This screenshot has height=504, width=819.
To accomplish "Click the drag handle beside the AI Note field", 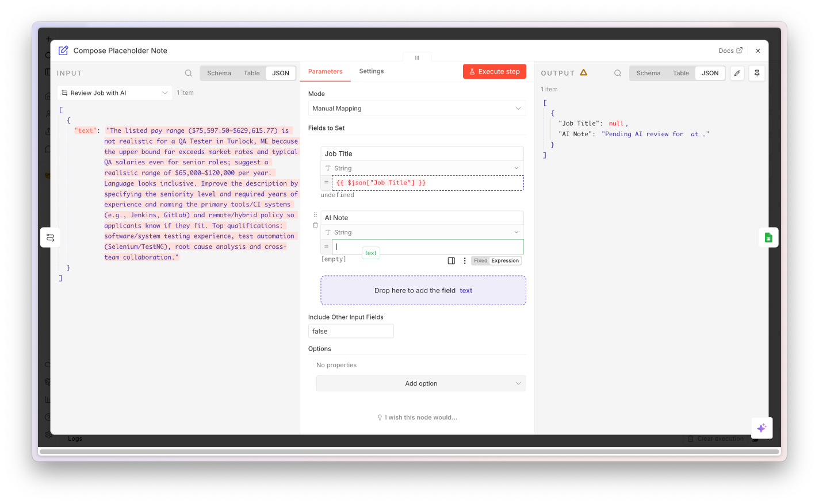I will [x=315, y=215].
